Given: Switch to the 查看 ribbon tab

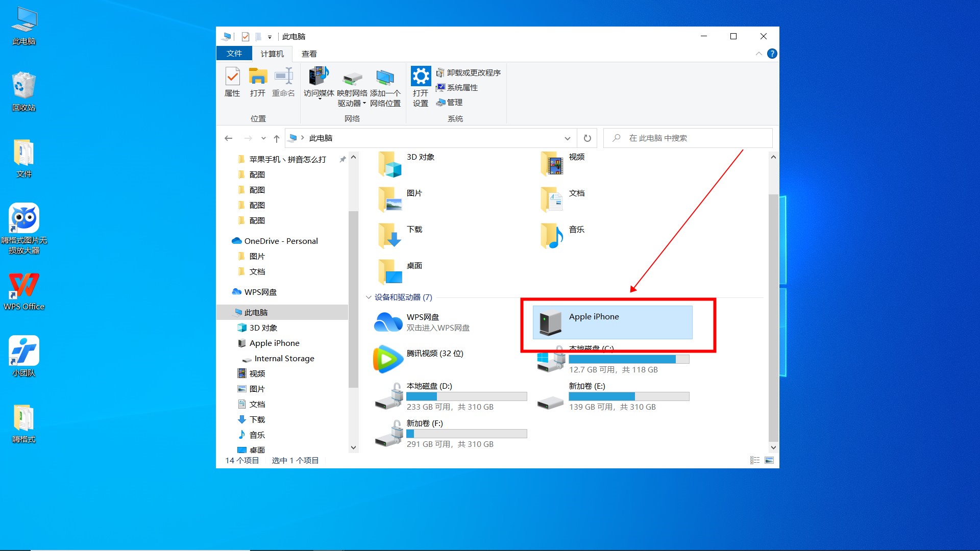Looking at the screenshot, I should coord(309,54).
